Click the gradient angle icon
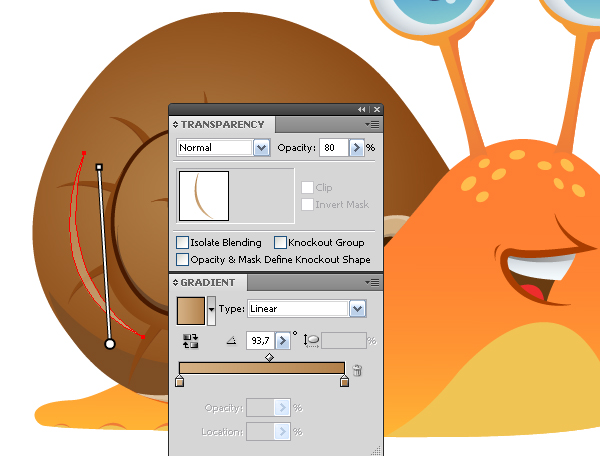600x456 pixels. tap(232, 340)
